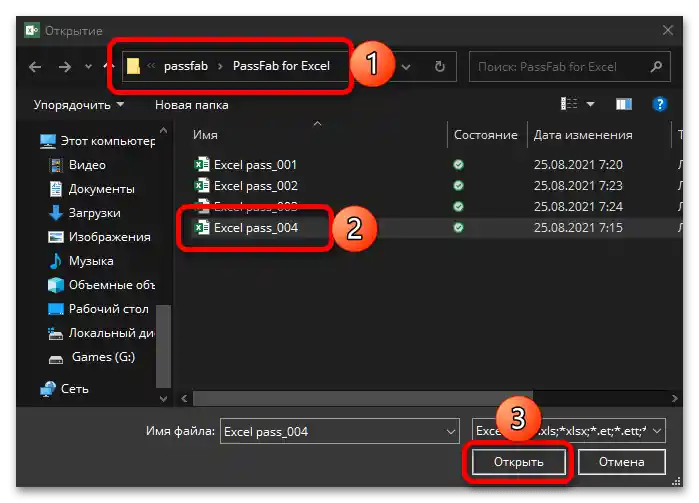
Task: Click Excel icon of Excel pass_004
Action: [x=202, y=227]
